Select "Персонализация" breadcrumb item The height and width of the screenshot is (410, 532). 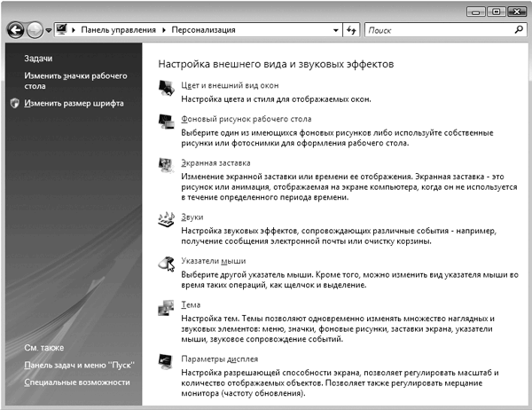pos(203,30)
